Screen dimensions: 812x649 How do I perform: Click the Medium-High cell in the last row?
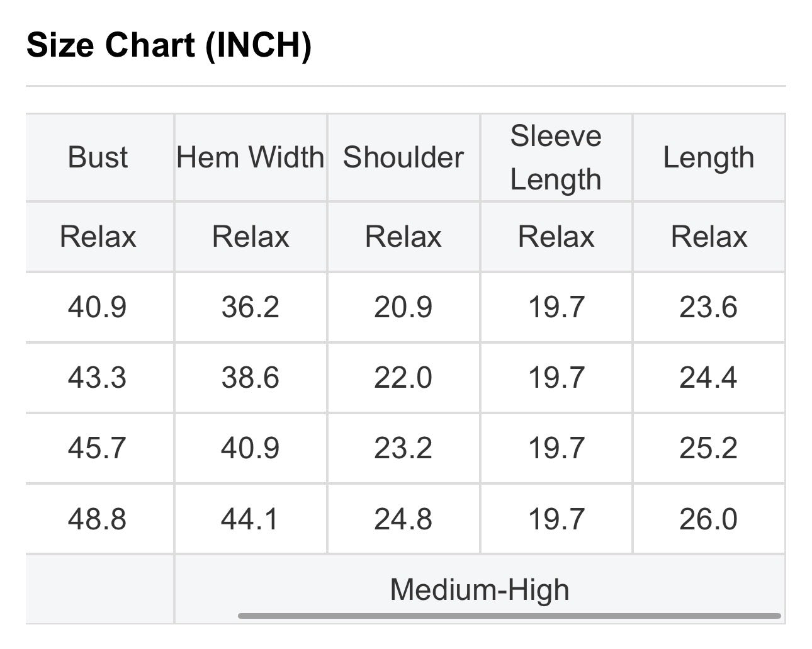pos(480,590)
